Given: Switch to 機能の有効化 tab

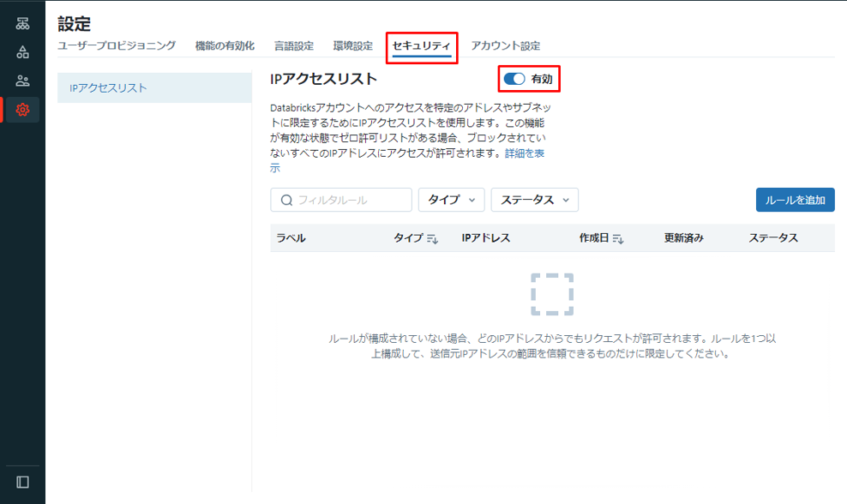Looking at the screenshot, I should [225, 46].
